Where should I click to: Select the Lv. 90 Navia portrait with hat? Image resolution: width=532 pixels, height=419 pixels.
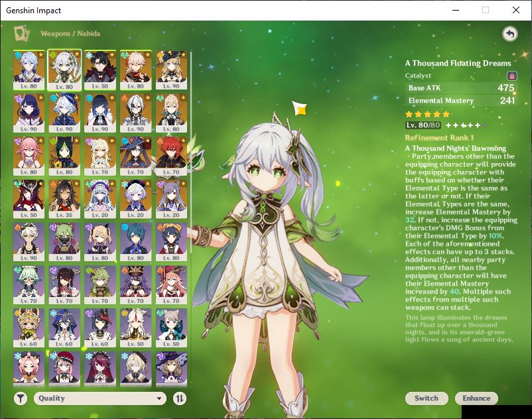point(171,70)
